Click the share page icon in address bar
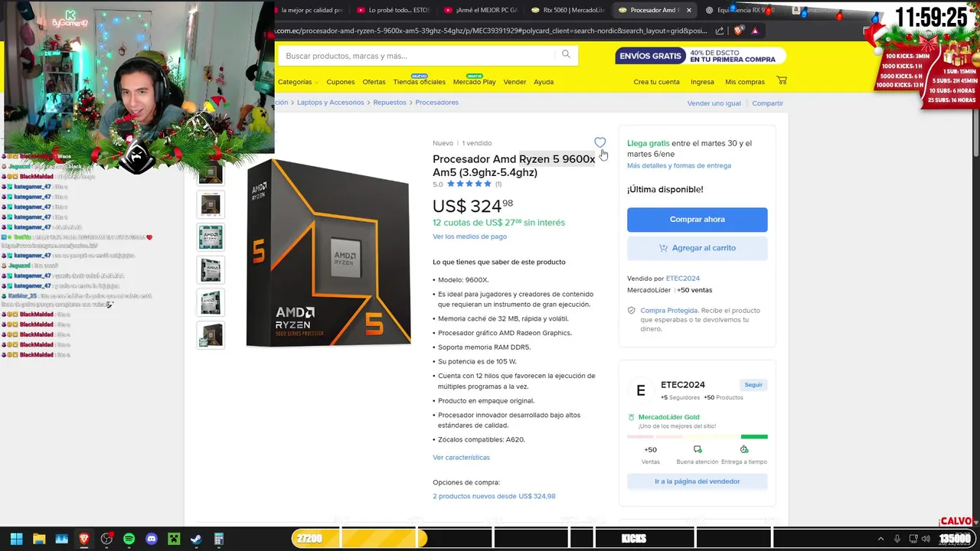Viewport: 980px width, 551px height. point(720,31)
